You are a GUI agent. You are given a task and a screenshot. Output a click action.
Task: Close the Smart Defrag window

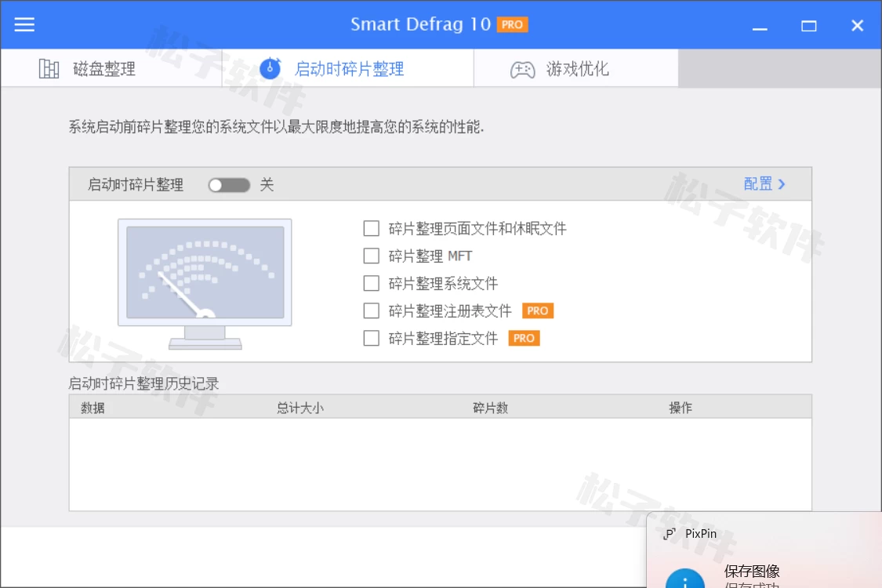point(857,25)
